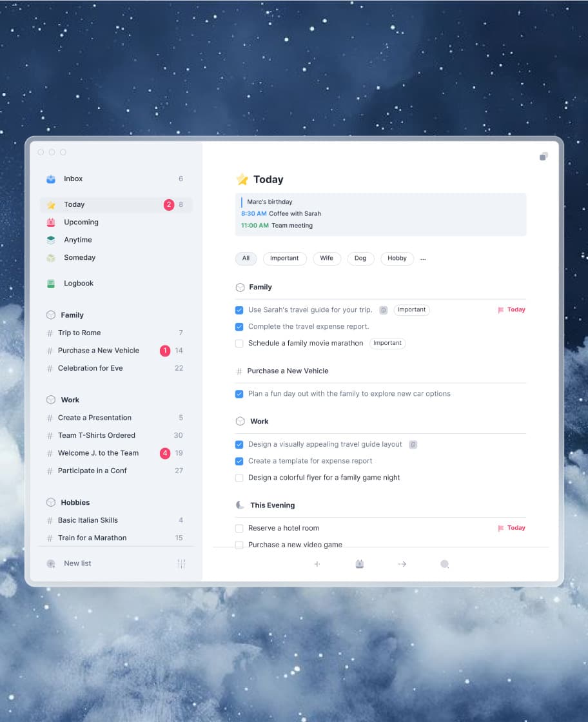Viewport: 588px width, 722px height.
Task: Click the Today flag on Reserve a hotel room
Action: click(511, 528)
